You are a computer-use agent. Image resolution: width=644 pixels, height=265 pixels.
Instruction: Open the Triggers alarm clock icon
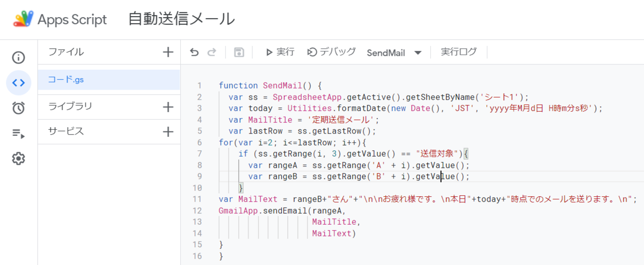[x=19, y=108]
